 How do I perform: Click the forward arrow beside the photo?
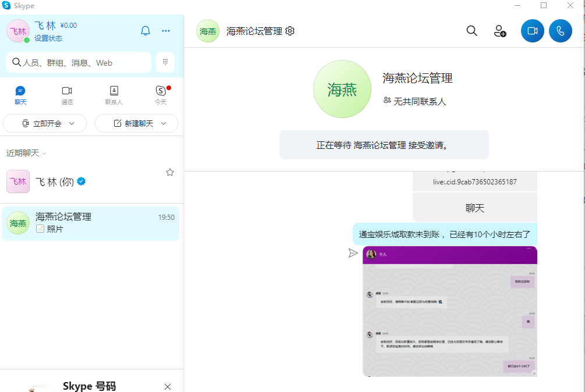coord(353,253)
